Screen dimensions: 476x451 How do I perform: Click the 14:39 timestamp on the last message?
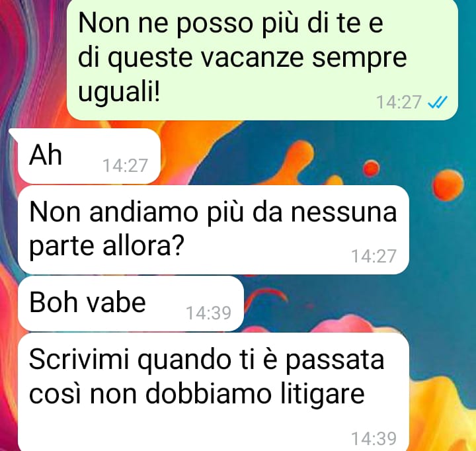tap(374, 438)
